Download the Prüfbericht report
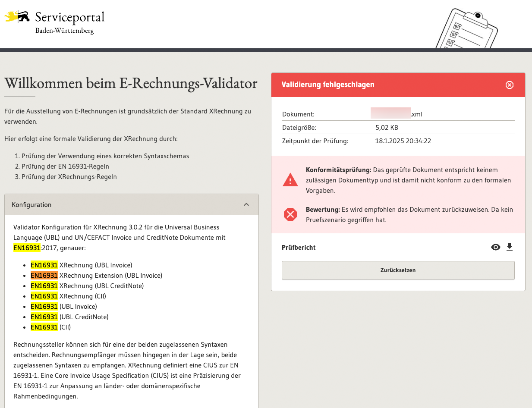532x408 pixels. [510, 247]
